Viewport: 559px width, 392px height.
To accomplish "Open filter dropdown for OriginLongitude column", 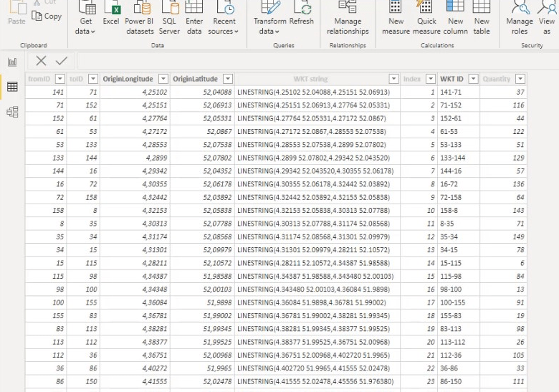I will [x=163, y=79].
